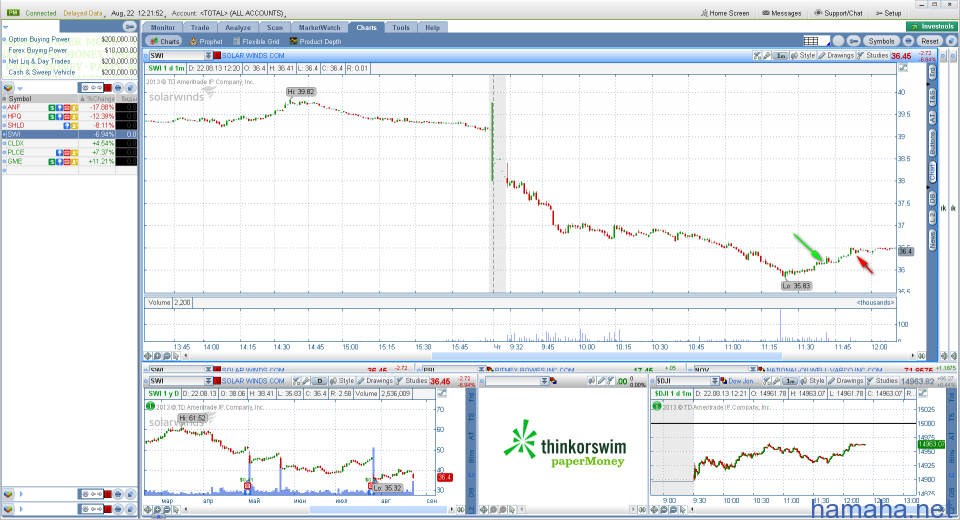Click the Symbols button
Viewport: 960px width, 520px height.
(882, 40)
